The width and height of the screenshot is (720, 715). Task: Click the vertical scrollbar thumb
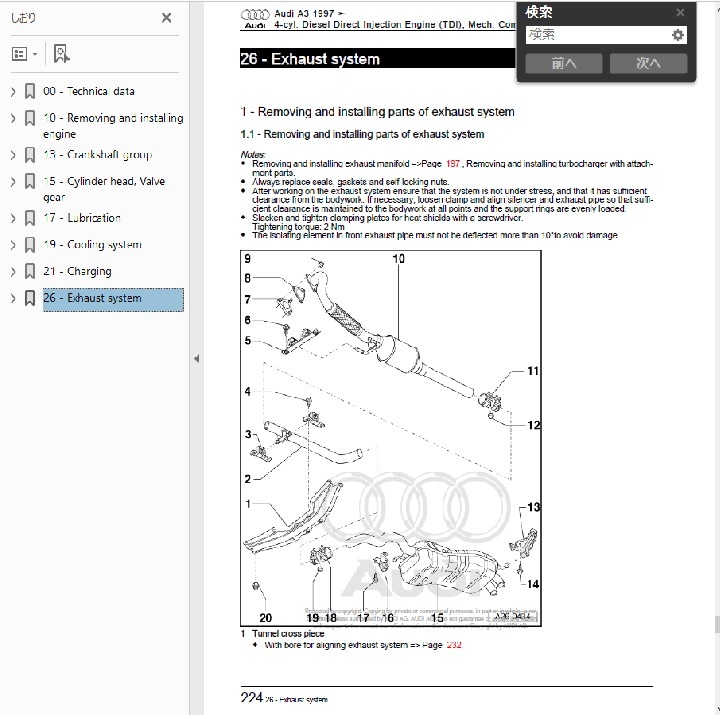pos(717,625)
